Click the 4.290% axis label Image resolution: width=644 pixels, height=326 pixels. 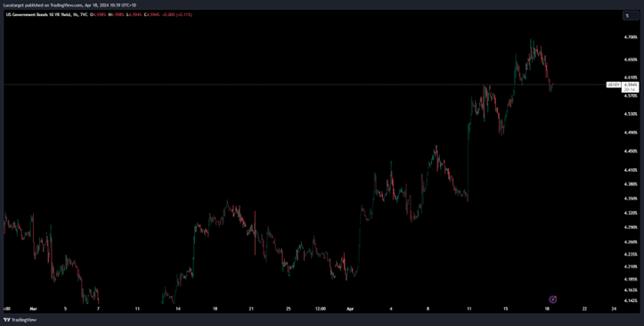[x=630, y=227]
